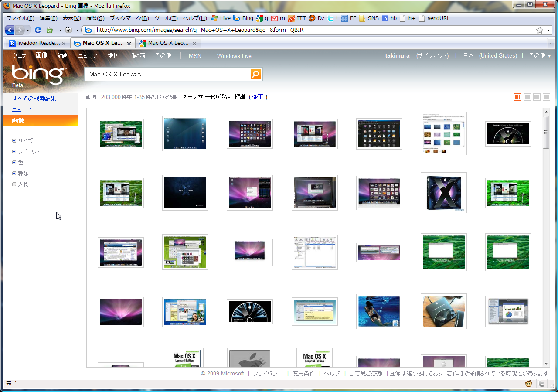
Task: Open the list-all-tabs dropdown arrow
Action: click(x=551, y=43)
